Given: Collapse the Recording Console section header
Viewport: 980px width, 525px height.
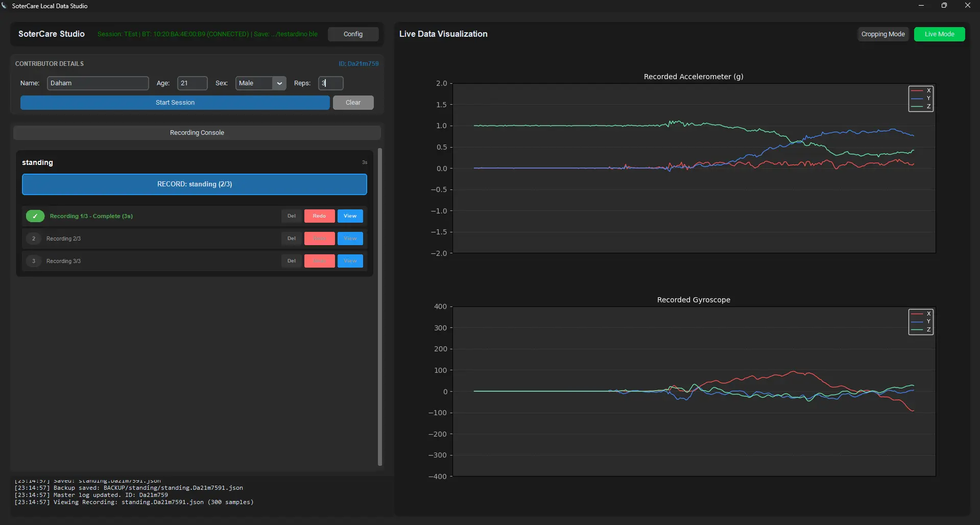Looking at the screenshot, I should (197, 133).
